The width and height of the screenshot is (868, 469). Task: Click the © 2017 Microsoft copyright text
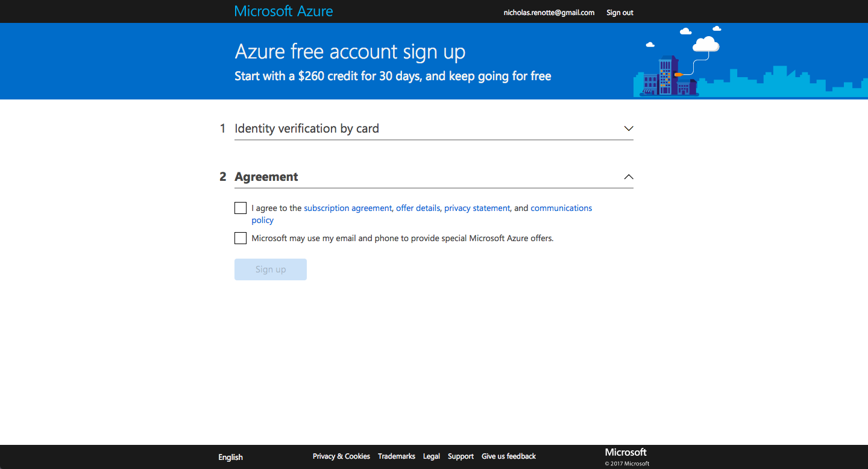627,464
